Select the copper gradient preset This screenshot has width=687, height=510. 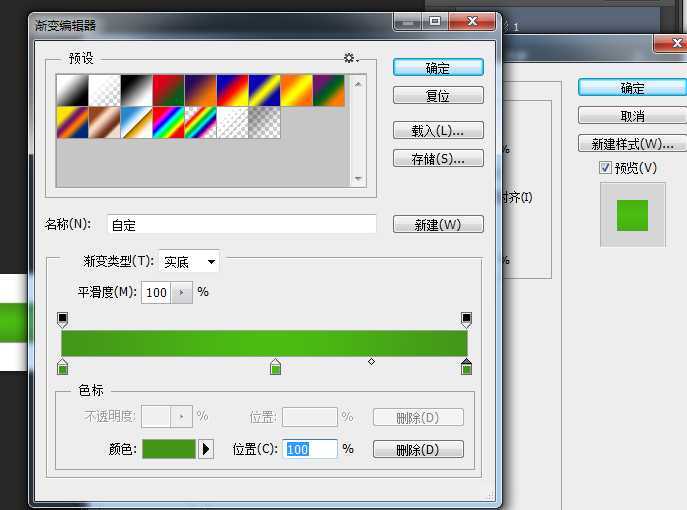tap(105, 122)
